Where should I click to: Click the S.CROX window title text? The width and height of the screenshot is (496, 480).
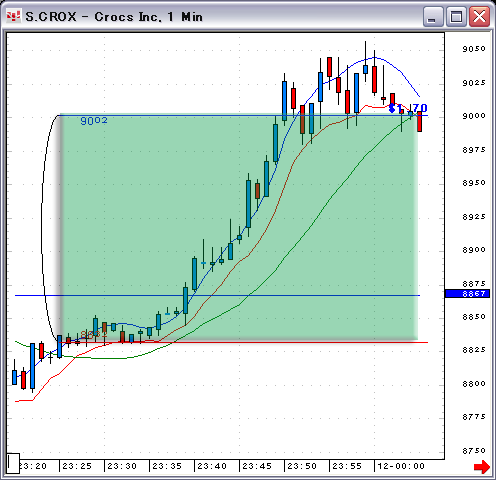[114, 17]
